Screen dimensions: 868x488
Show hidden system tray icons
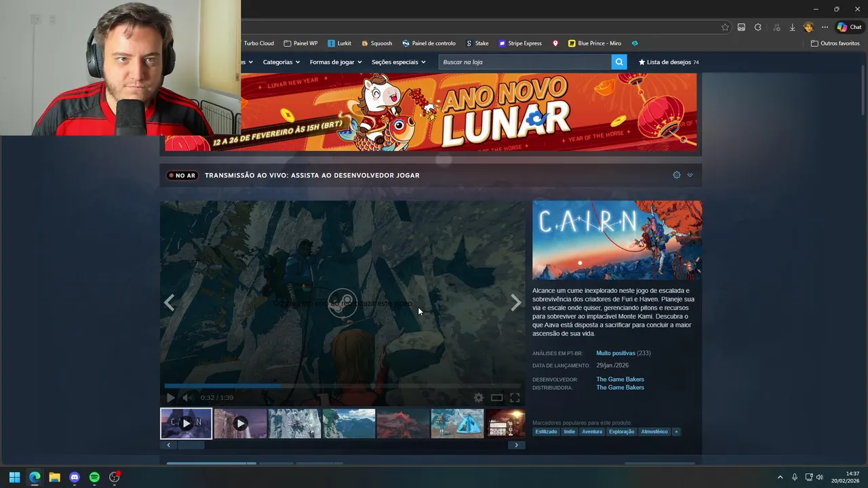[x=780, y=477]
